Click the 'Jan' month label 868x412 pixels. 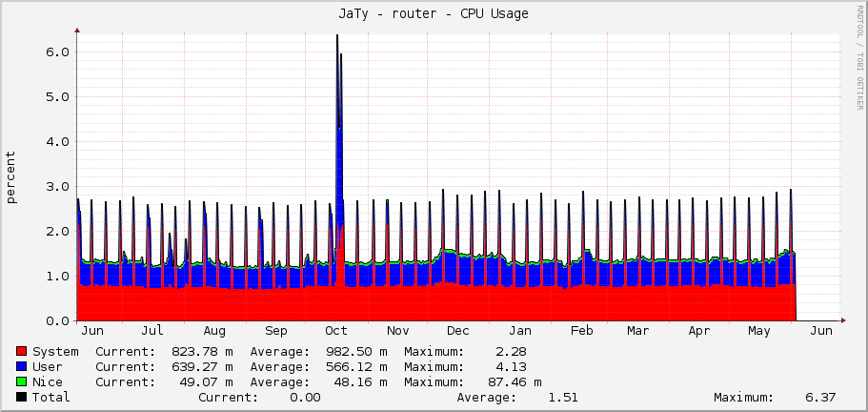pos(520,331)
